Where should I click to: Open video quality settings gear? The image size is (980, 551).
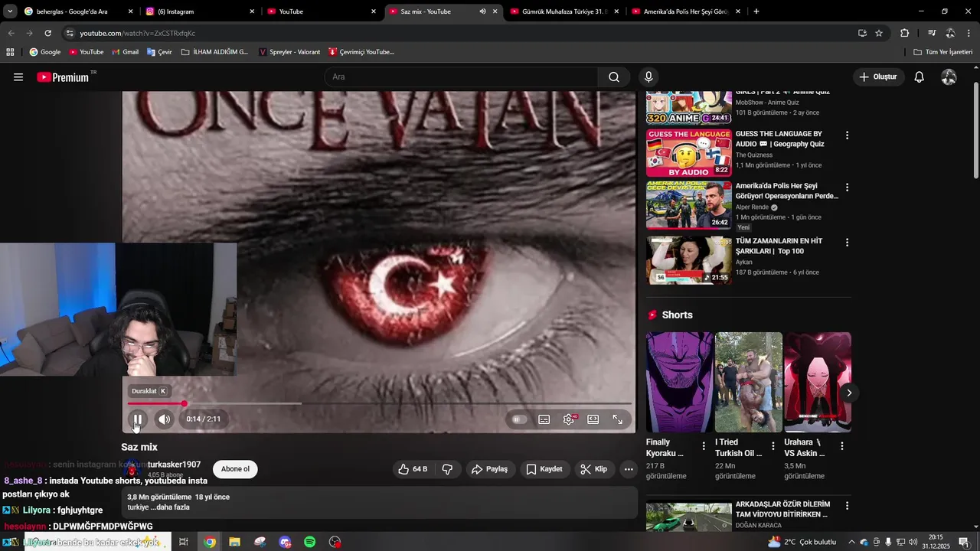point(569,419)
